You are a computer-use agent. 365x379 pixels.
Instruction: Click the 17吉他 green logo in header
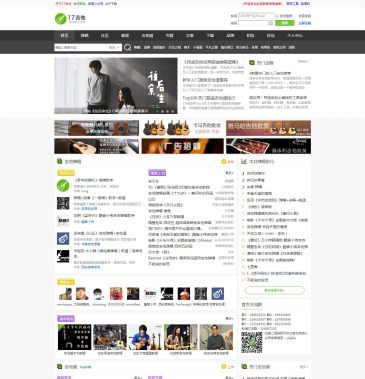[x=70, y=18]
